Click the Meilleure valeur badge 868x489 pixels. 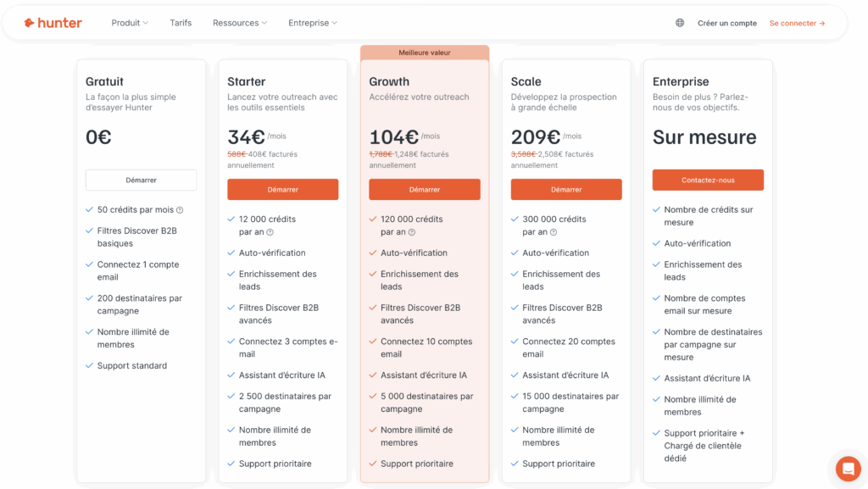[x=425, y=53]
